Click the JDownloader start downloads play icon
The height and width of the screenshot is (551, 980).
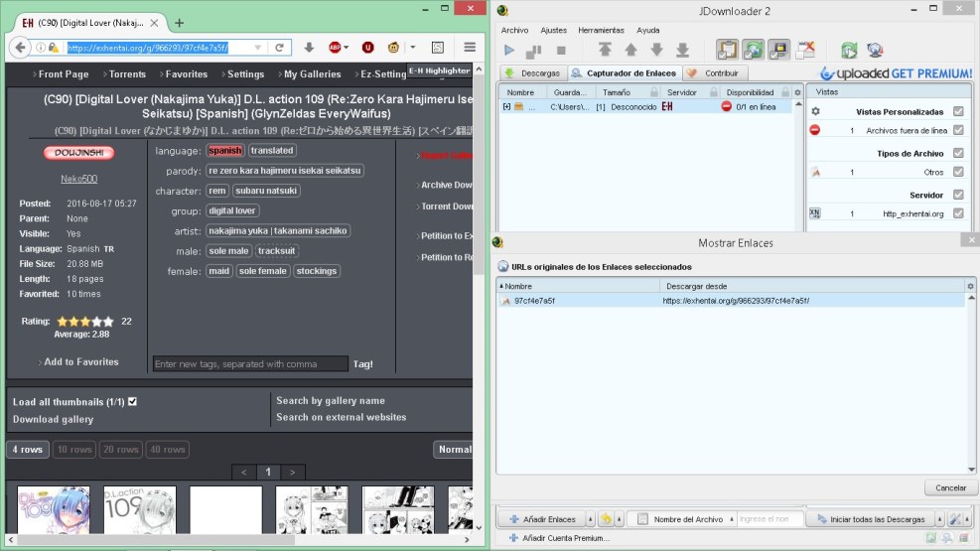(x=509, y=50)
